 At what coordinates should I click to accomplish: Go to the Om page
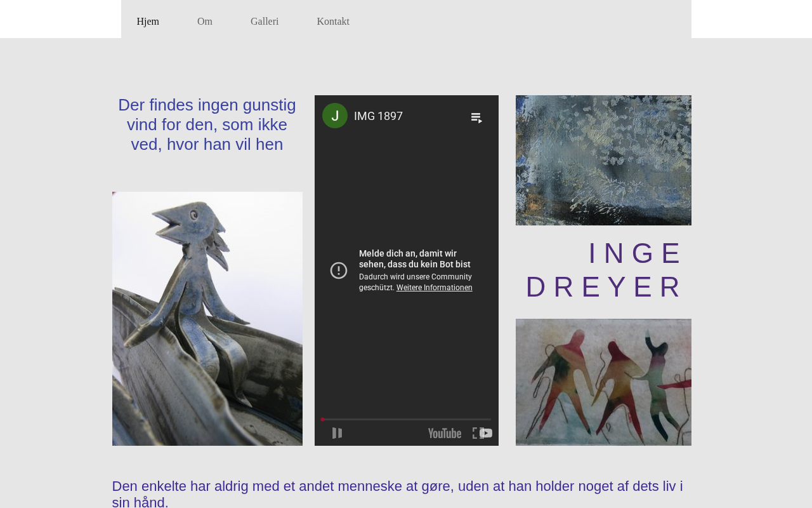click(x=204, y=22)
